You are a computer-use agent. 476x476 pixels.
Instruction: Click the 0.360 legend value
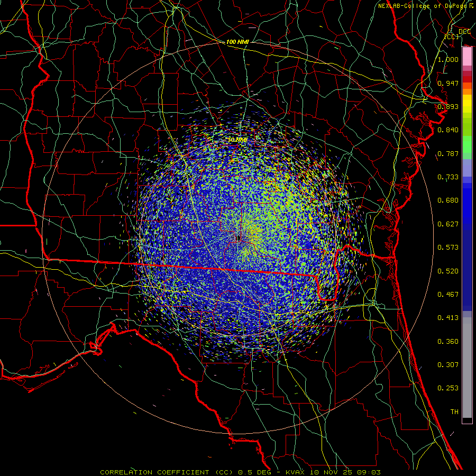(448, 342)
